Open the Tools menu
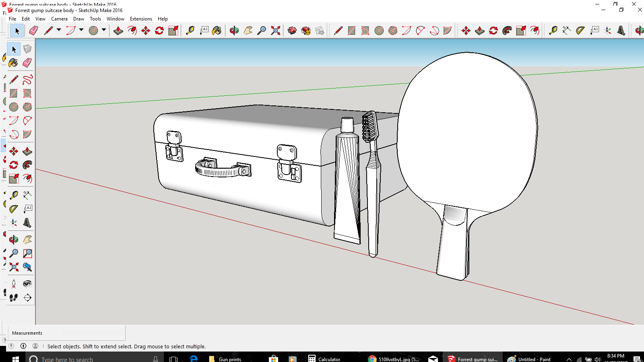The image size is (644, 362). point(95,19)
